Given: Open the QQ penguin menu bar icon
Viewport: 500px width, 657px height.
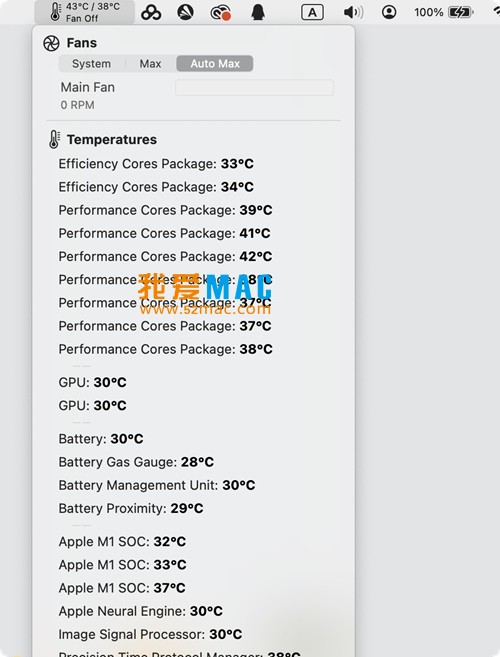Looking at the screenshot, I should point(258,12).
